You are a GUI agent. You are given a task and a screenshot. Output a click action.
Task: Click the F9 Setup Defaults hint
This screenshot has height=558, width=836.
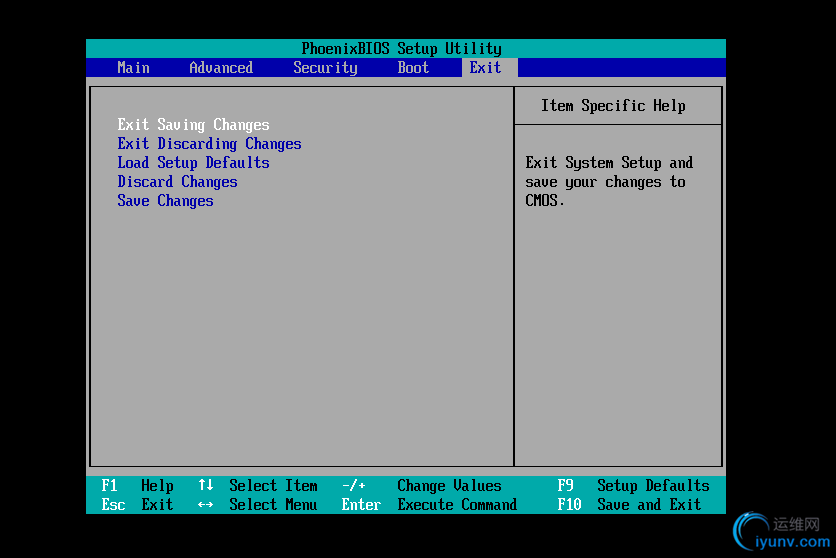point(633,486)
